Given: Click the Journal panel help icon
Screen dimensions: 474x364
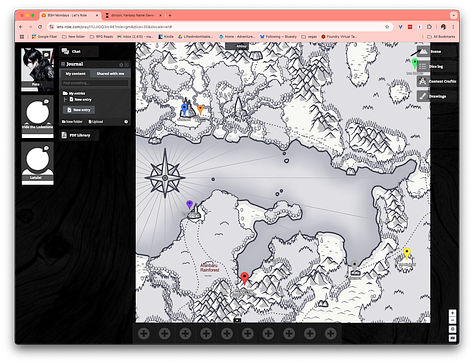Looking at the screenshot, I should click(x=121, y=65).
